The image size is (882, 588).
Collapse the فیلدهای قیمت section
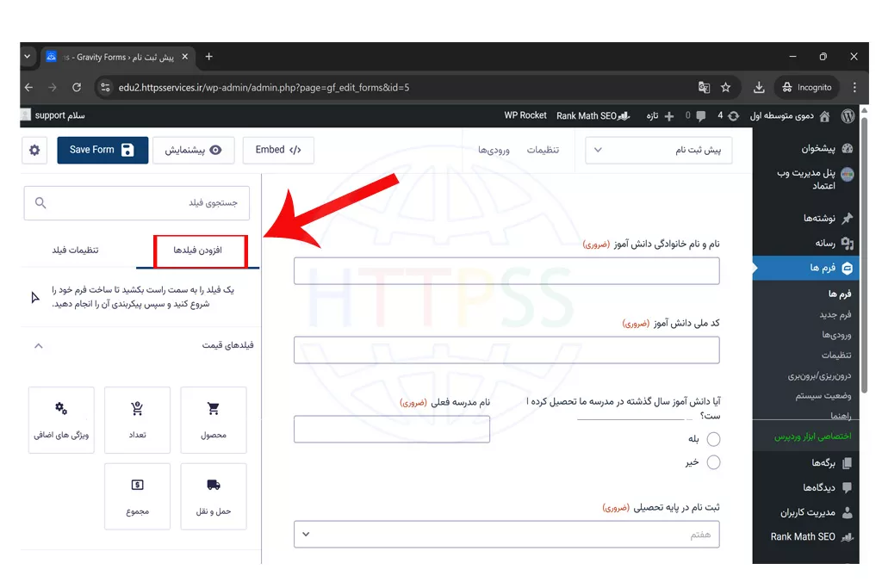click(38, 345)
